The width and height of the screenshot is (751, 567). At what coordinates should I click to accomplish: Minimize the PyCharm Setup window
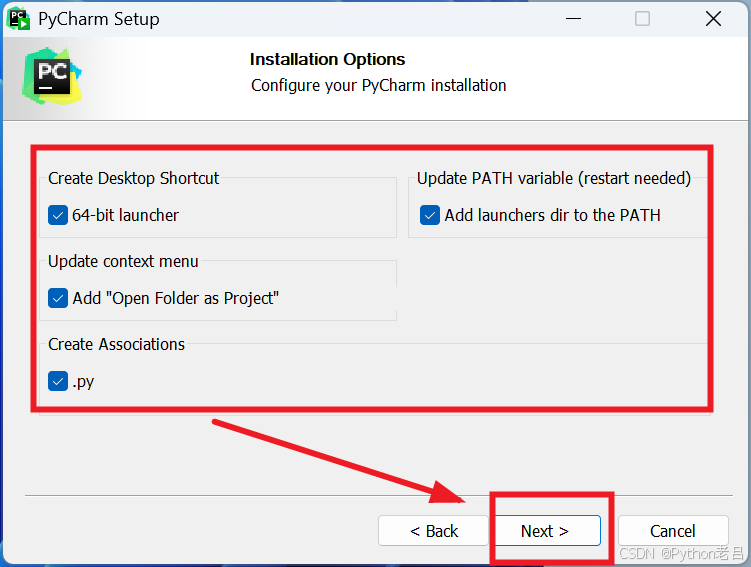[x=573, y=19]
